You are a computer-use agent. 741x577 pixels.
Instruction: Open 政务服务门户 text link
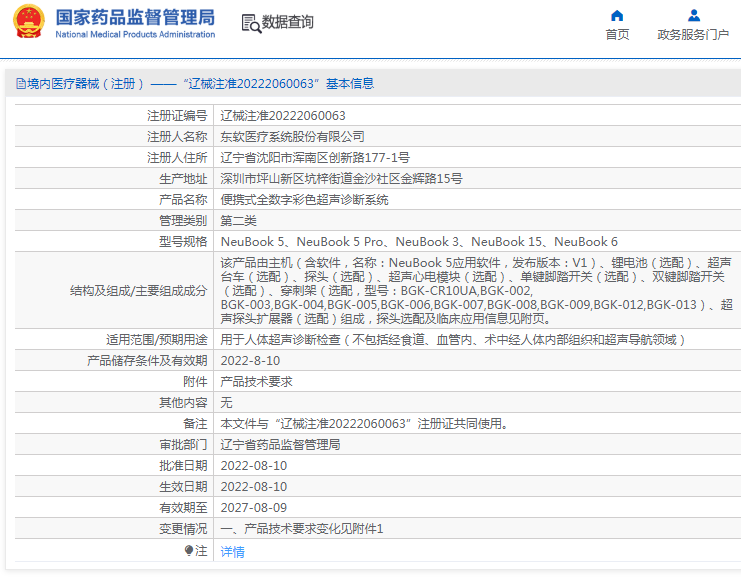(x=693, y=34)
